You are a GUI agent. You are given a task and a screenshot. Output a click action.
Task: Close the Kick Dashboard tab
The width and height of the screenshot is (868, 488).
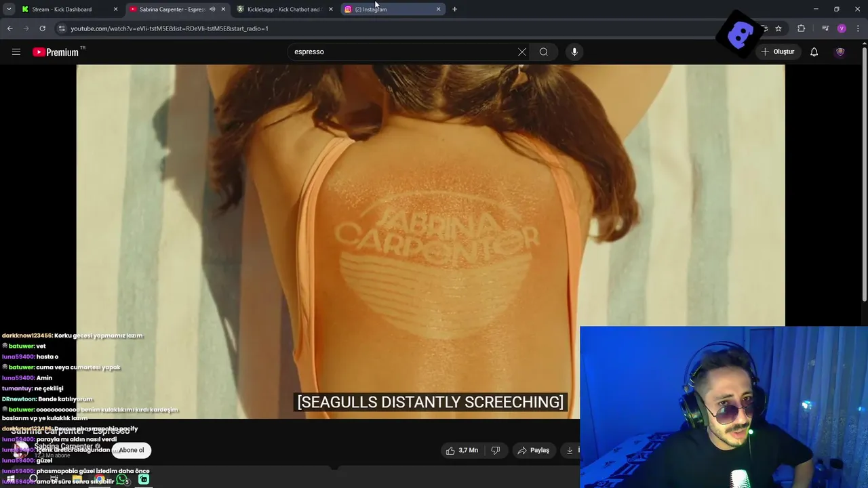115,9
